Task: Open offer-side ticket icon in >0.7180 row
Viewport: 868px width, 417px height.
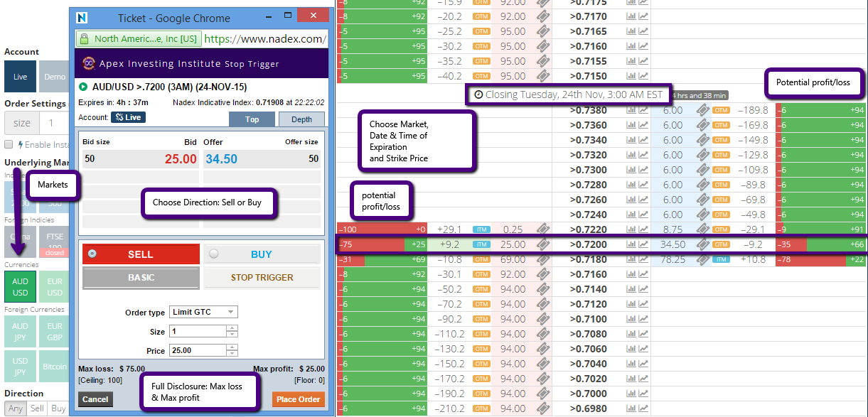Action: pyautogui.click(x=703, y=259)
